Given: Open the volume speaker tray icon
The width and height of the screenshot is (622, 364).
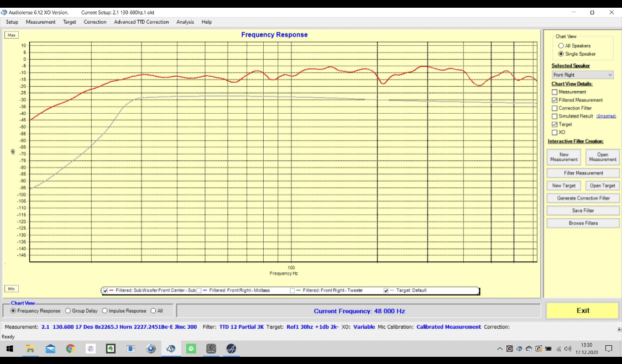Looking at the screenshot, I should [568, 349].
